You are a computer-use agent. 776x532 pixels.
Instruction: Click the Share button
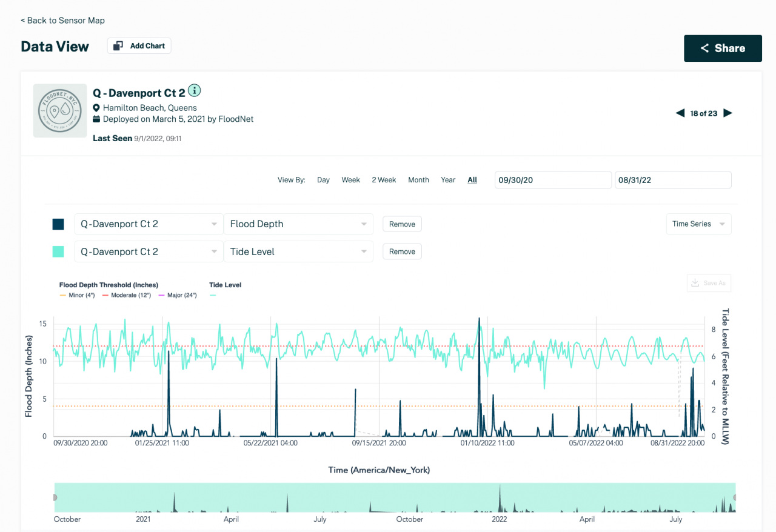click(x=723, y=48)
